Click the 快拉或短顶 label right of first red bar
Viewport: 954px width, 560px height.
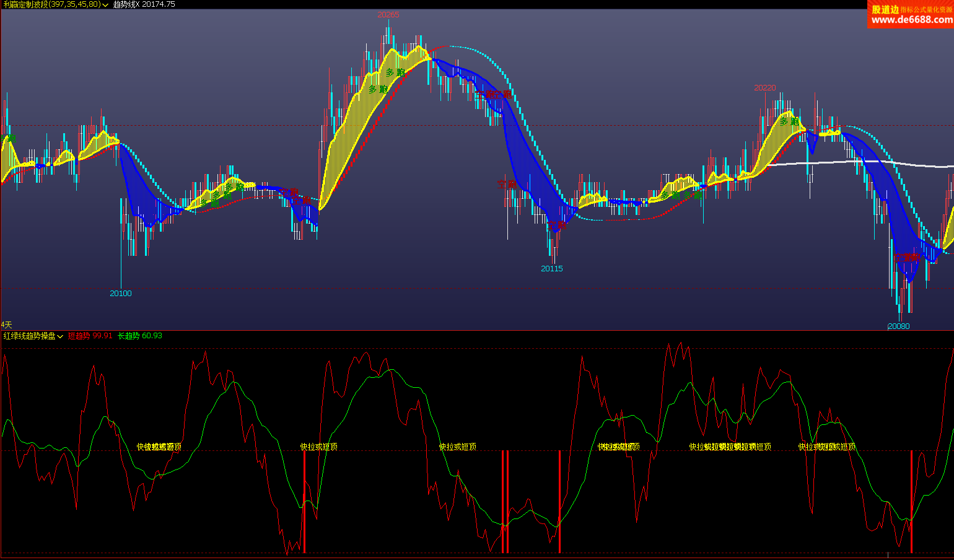[319, 447]
